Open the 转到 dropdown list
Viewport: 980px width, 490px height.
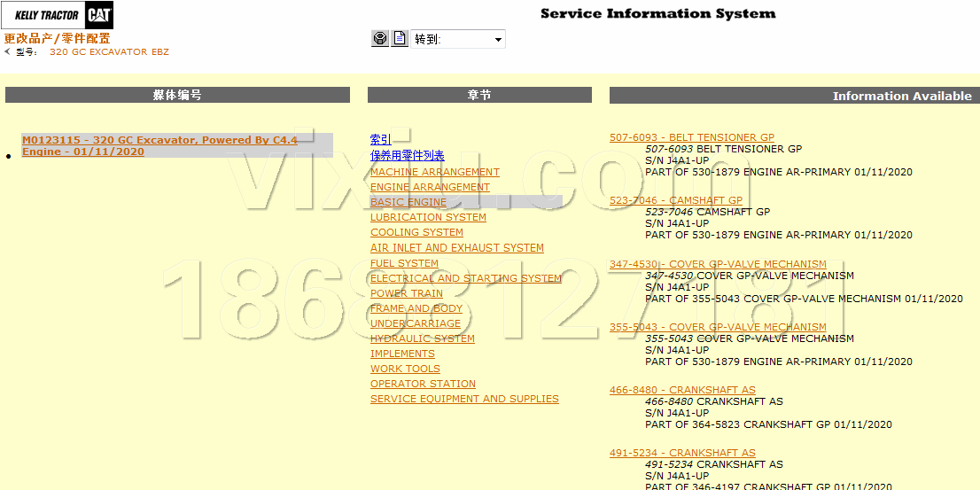(x=497, y=39)
